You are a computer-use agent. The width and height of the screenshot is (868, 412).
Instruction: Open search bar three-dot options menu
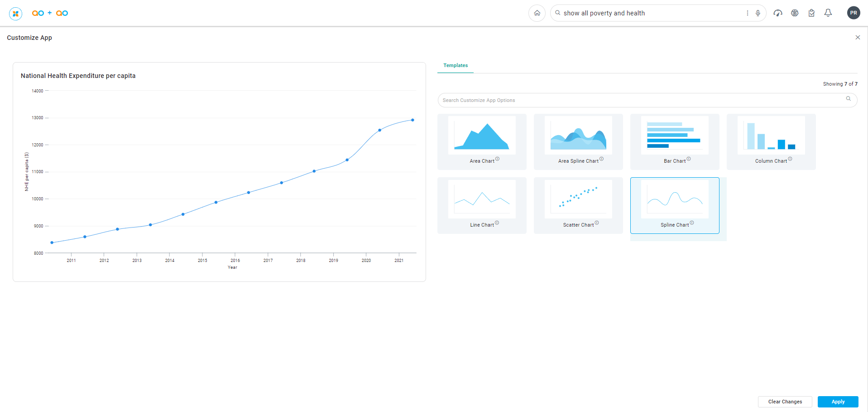[x=747, y=13]
